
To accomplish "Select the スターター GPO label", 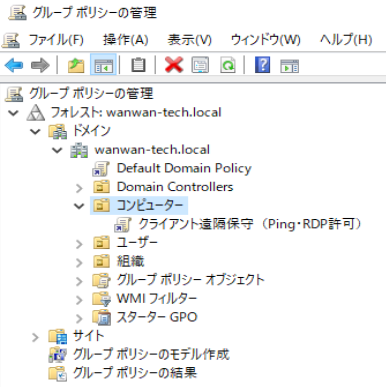I will coord(157,317).
